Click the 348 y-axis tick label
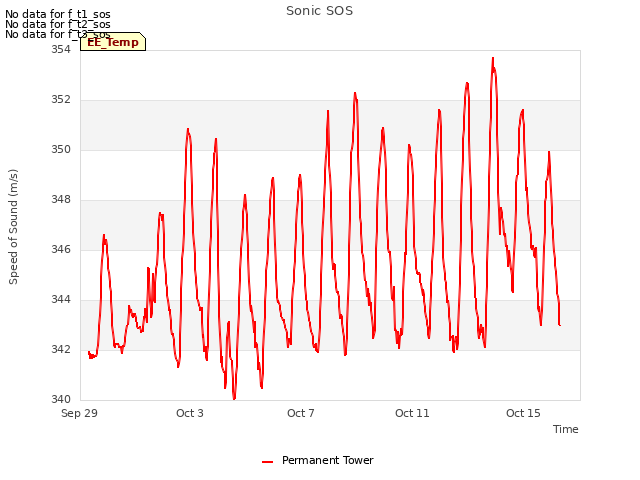Screen dimensions: 640x480 (x=61, y=200)
